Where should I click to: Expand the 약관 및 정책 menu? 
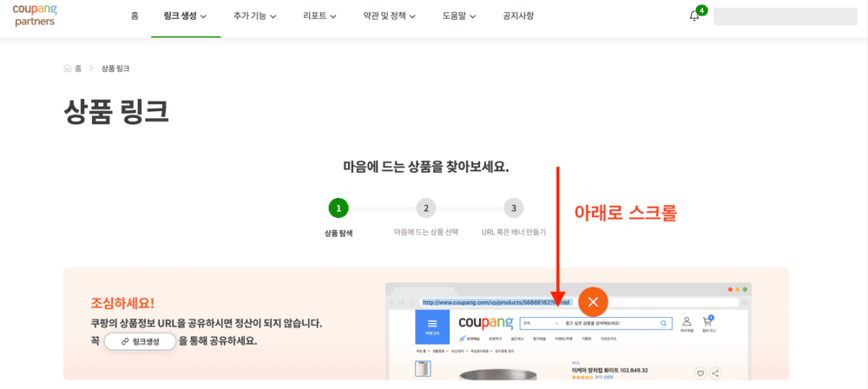389,16
